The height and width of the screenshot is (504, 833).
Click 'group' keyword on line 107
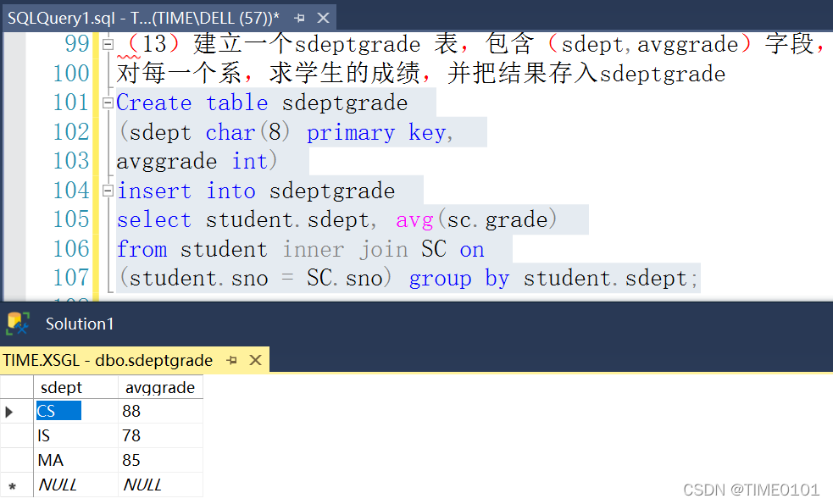(441, 280)
